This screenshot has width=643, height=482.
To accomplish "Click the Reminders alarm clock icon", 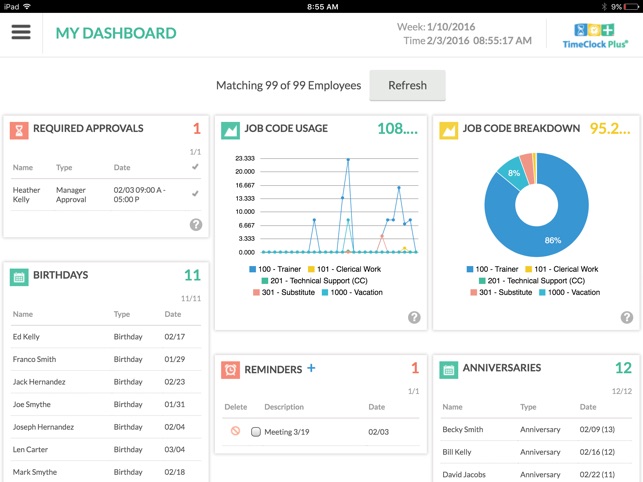I will pos(231,370).
